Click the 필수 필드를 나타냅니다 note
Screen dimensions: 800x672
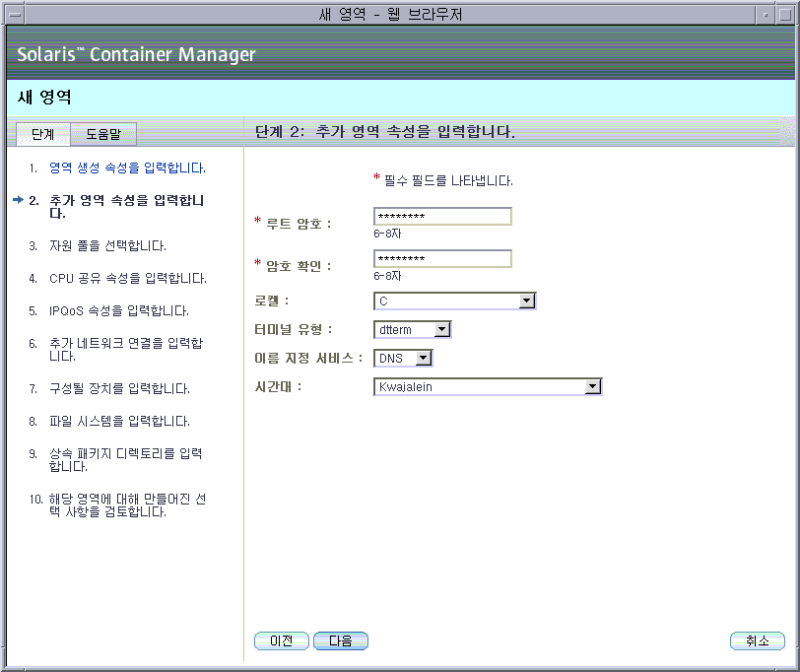click(448, 180)
